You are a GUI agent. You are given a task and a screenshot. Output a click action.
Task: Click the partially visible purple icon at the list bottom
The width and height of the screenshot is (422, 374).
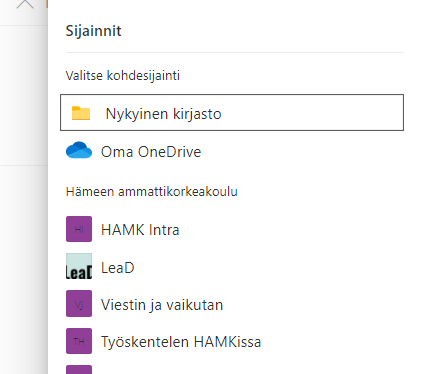(x=79, y=369)
